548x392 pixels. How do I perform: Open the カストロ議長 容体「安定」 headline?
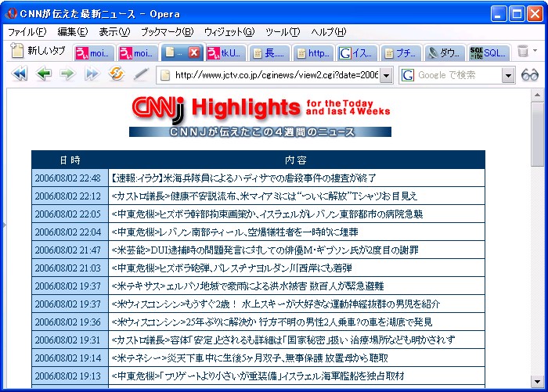283,340
